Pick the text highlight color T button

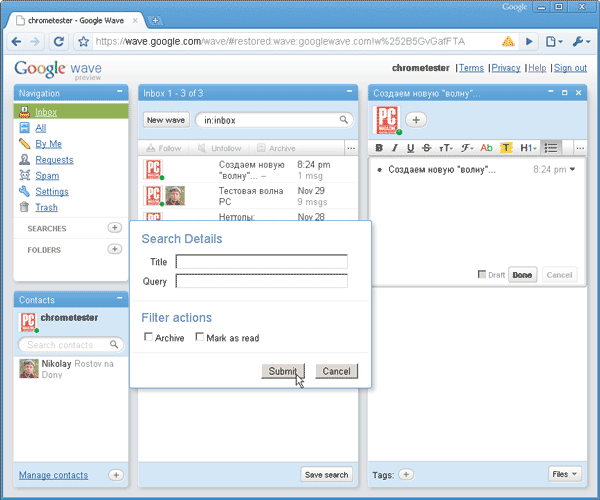coord(506,148)
